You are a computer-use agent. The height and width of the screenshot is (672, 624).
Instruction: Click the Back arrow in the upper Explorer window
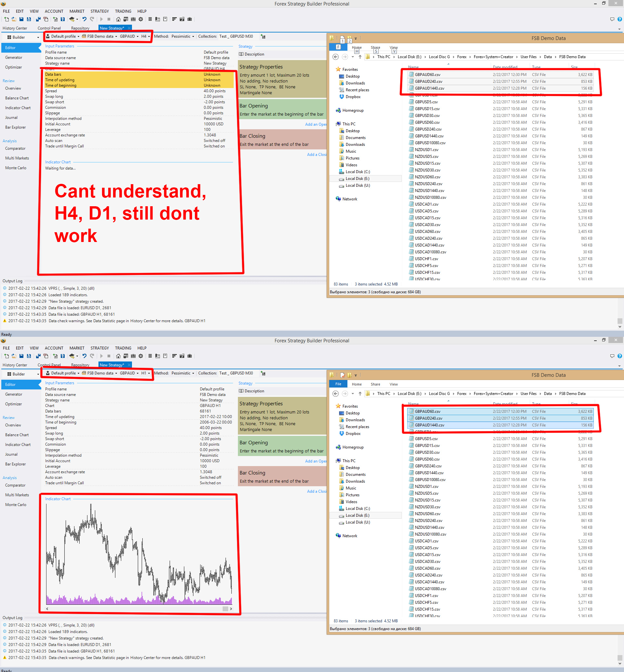(x=336, y=57)
